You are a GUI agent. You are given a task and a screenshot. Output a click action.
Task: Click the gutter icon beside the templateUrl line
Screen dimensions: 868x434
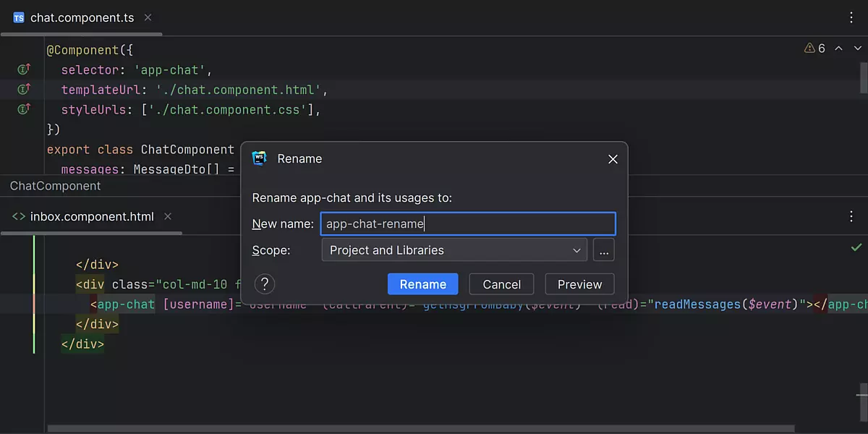(24, 90)
